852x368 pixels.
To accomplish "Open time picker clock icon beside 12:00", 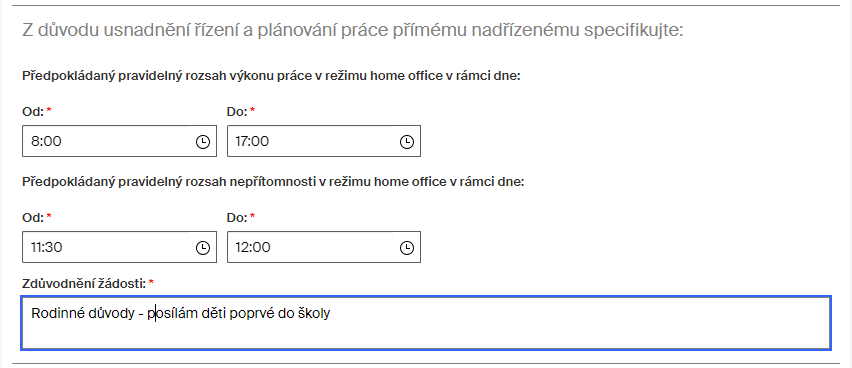I will pos(406,248).
